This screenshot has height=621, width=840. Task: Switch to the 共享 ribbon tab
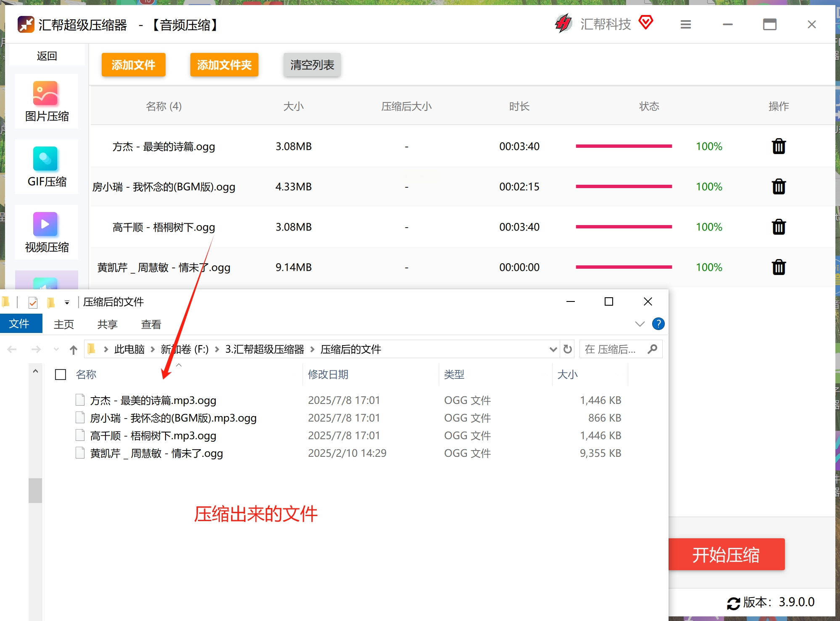click(107, 324)
